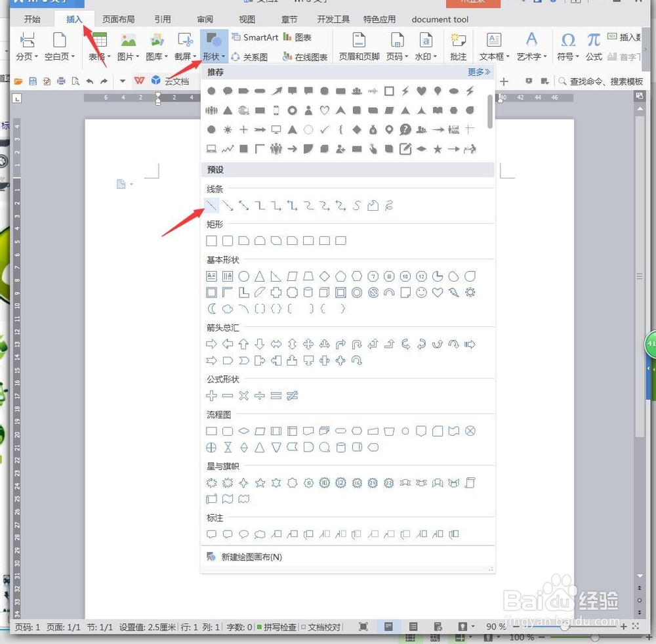Switch to the document tool tab
The height and width of the screenshot is (644, 656).
pos(440,19)
